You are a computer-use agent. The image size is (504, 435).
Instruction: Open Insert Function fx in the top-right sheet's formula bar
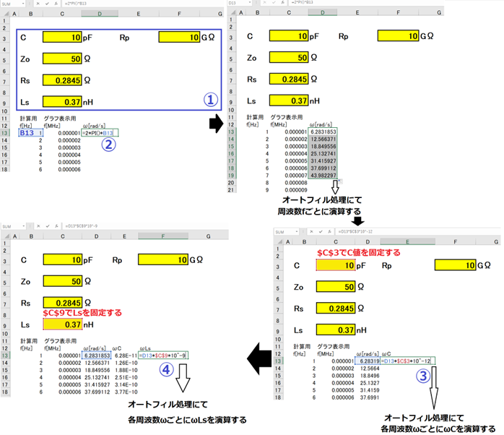click(x=282, y=3)
